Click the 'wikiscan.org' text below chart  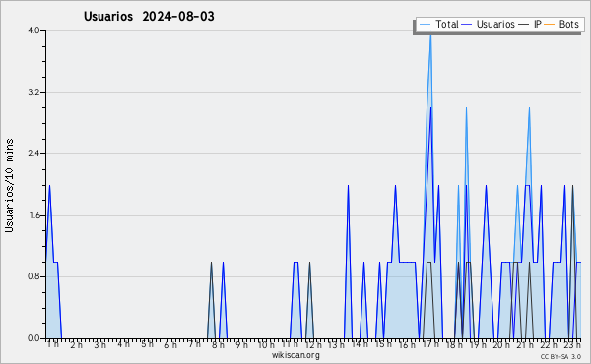[x=295, y=355]
